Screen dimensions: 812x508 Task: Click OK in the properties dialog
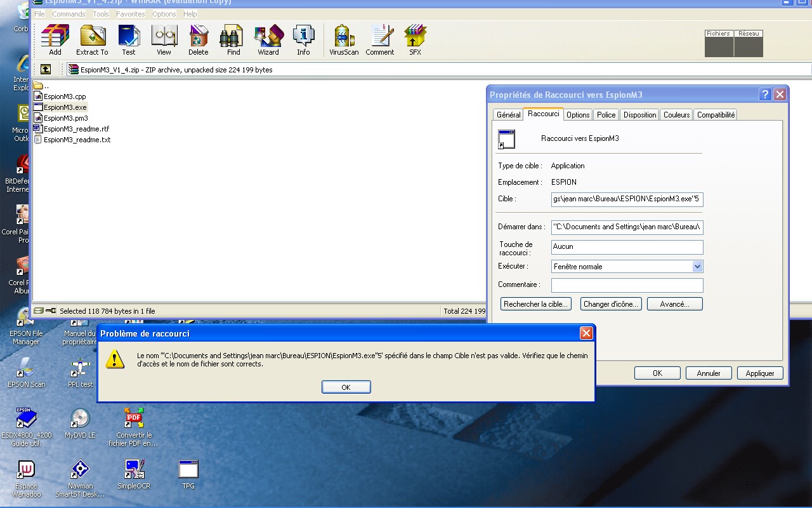click(x=657, y=373)
